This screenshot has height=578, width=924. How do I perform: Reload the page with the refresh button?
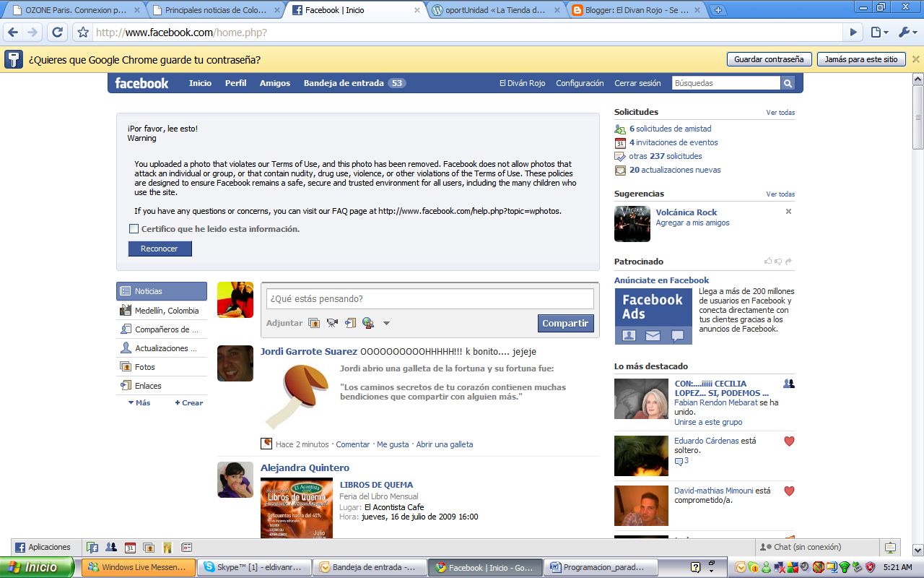[x=58, y=33]
